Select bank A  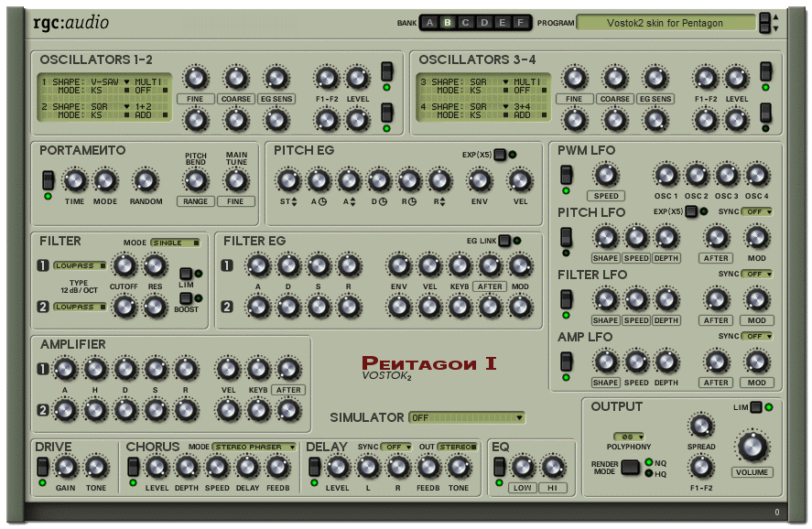click(429, 23)
